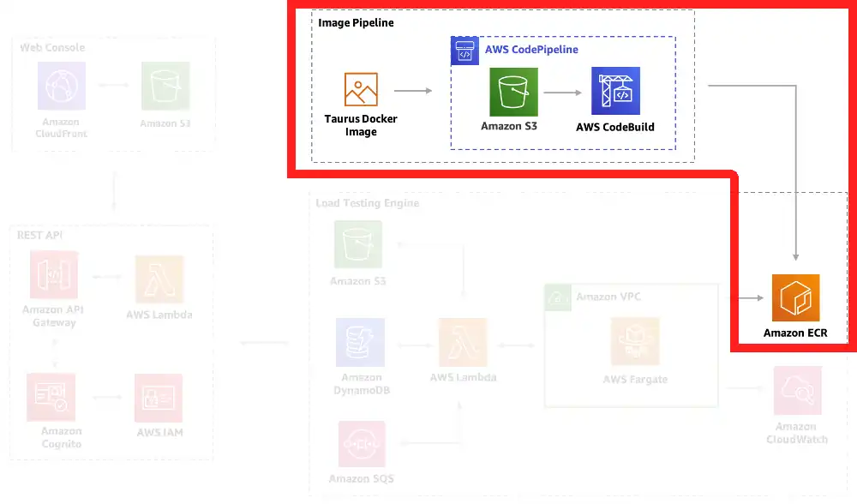Select the Amazon Cognito icon
Viewport: 857px width, 504px height.
tap(51, 398)
